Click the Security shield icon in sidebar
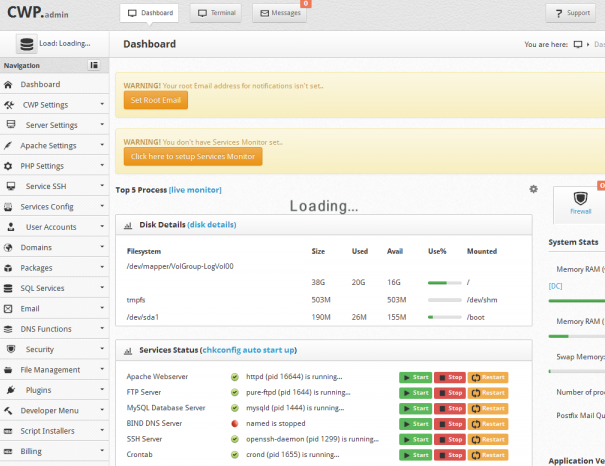This screenshot has width=605, height=466. [x=11, y=349]
